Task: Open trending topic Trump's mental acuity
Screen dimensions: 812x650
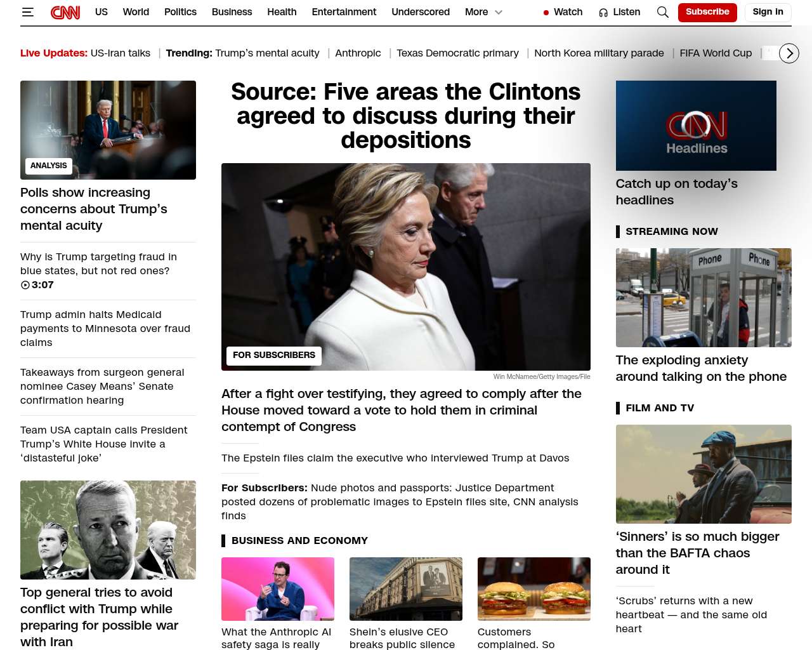Action: [267, 53]
